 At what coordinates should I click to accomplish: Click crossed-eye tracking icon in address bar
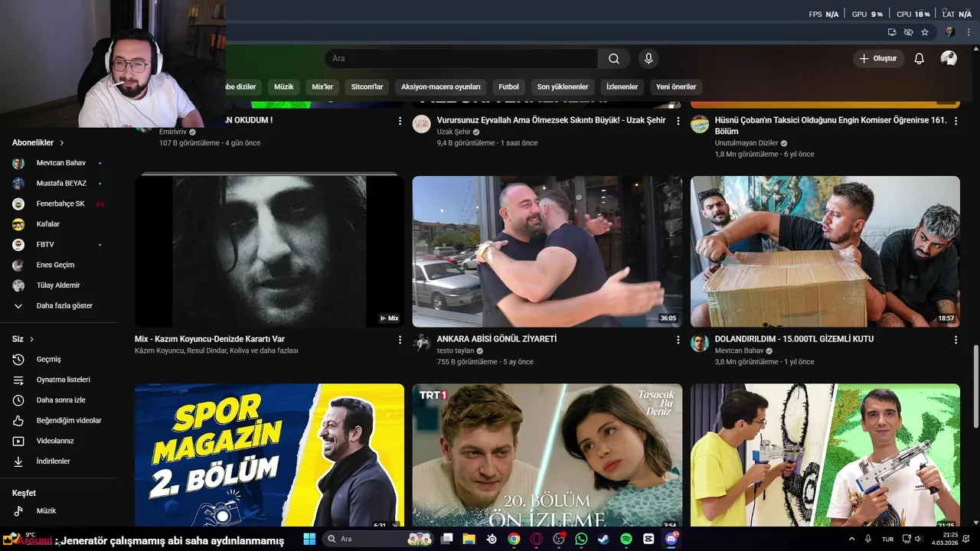pyautogui.click(x=908, y=32)
